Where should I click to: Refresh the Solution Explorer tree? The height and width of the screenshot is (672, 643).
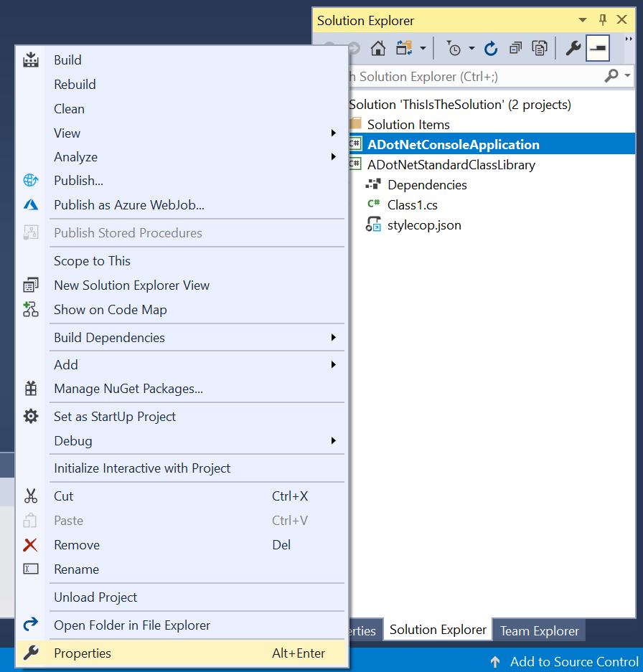pyautogui.click(x=490, y=48)
